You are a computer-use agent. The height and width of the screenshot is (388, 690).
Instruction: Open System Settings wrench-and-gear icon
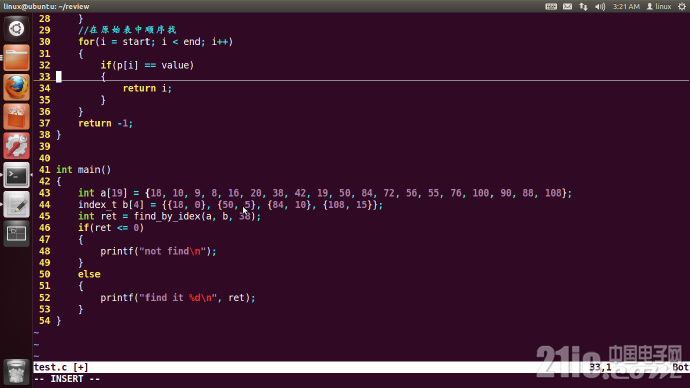pyautogui.click(x=16, y=146)
